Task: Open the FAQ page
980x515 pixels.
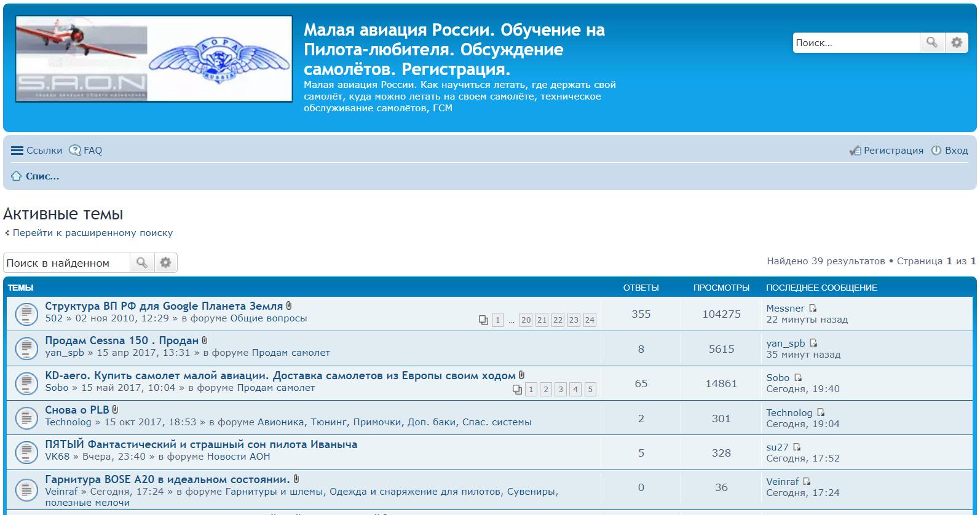Action: pyautogui.click(x=86, y=151)
